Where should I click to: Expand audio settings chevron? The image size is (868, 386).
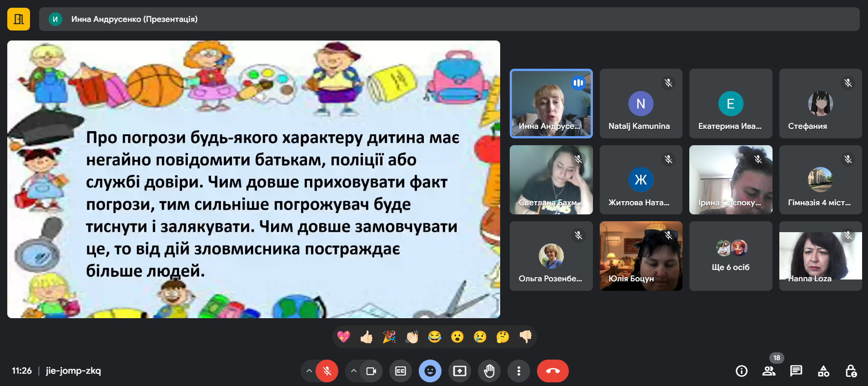[x=309, y=371]
